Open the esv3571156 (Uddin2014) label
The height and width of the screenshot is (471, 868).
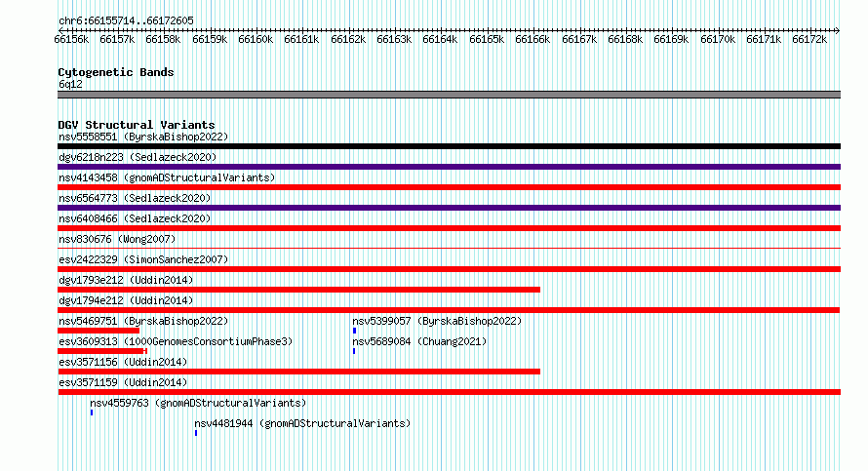123,362
